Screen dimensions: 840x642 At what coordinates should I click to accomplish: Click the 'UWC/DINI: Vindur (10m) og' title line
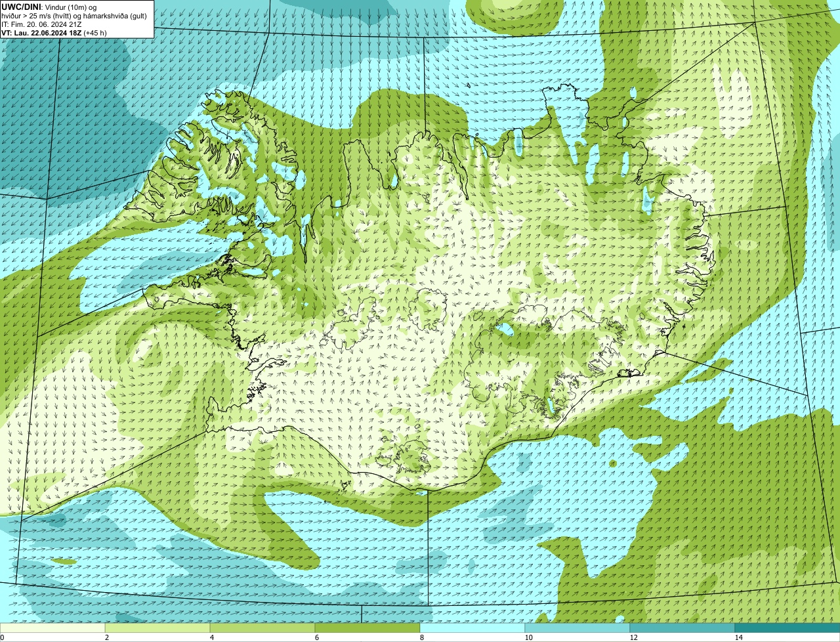click(49, 7)
